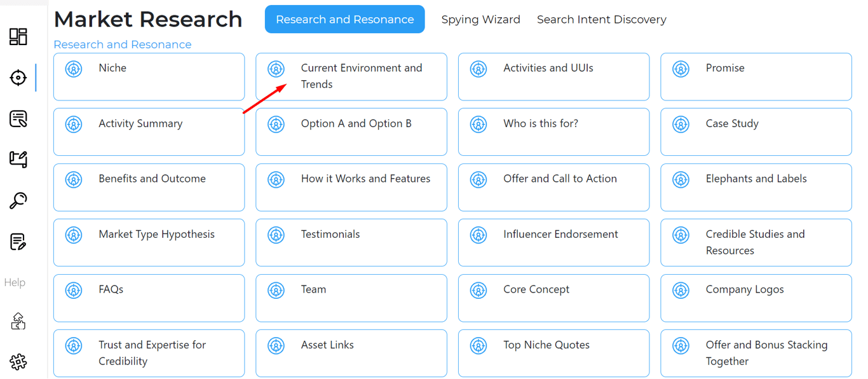Click the Current Environment and Trends icon
The width and height of the screenshot is (868, 379).
click(276, 69)
